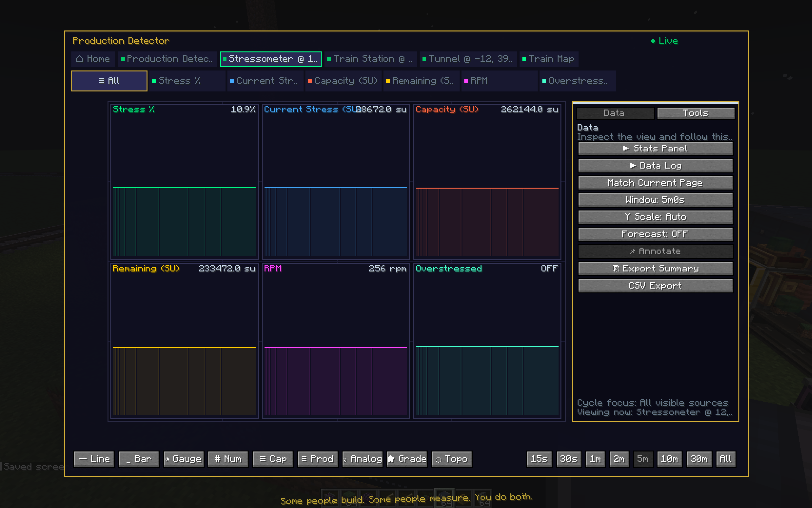Image resolution: width=812 pixels, height=508 pixels.
Task: Click the Overstressed OFF value
Action: (x=549, y=269)
